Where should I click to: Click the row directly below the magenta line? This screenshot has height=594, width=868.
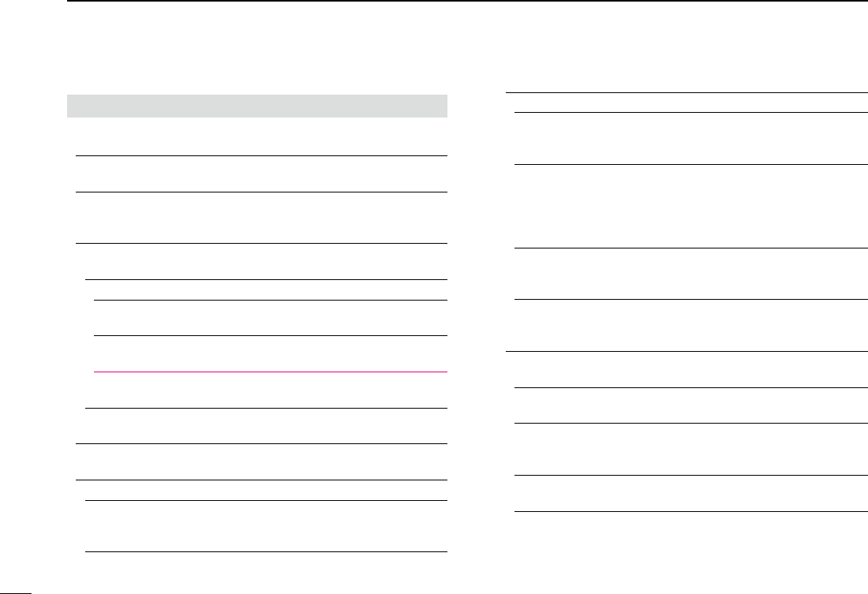270,390
